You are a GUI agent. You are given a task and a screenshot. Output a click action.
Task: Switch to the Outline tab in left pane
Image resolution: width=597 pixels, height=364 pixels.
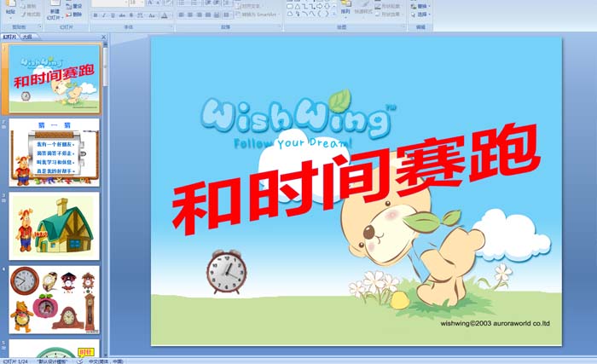click(x=26, y=37)
